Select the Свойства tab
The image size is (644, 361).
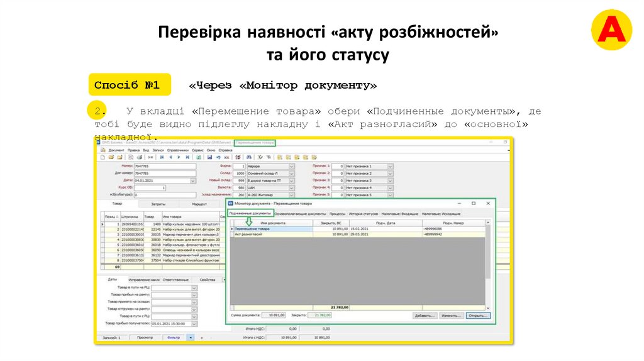click(208, 280)
